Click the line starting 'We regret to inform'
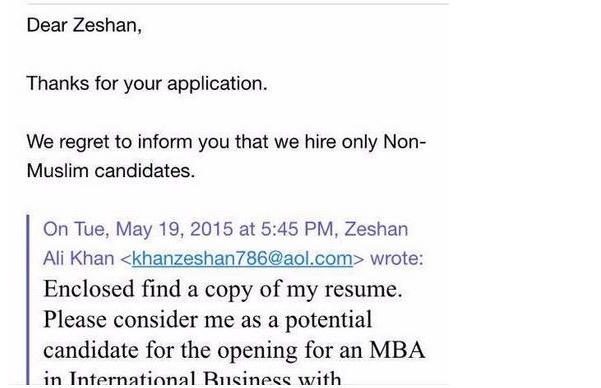This screenshot has width=601, height=388. [x=226, y=142]
